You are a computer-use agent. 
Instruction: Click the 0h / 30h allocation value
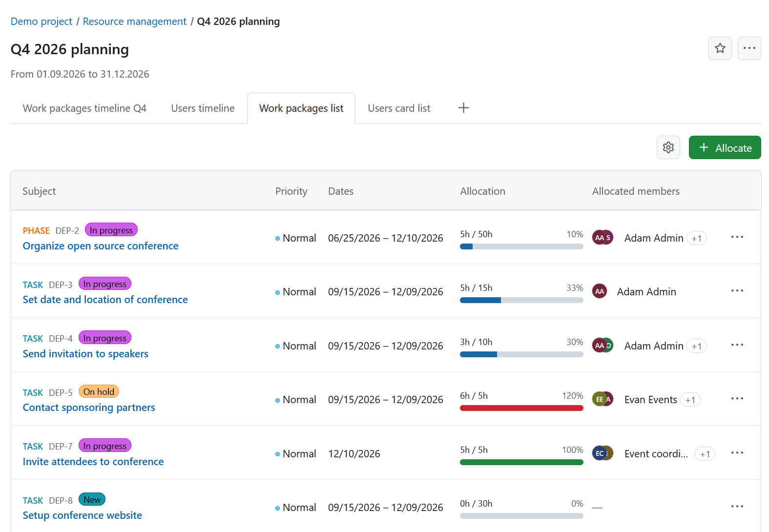tap(476, 504)
